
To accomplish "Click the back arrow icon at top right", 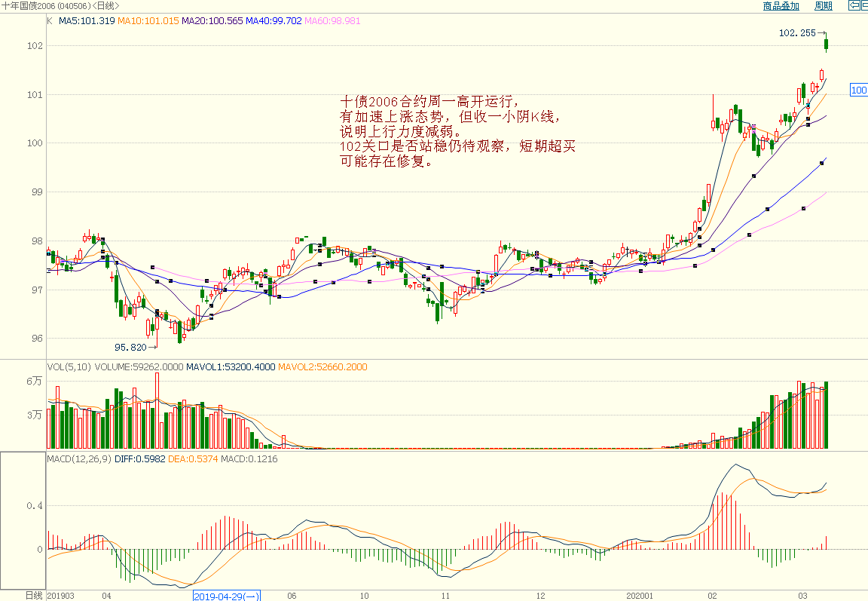I will 854,6.
